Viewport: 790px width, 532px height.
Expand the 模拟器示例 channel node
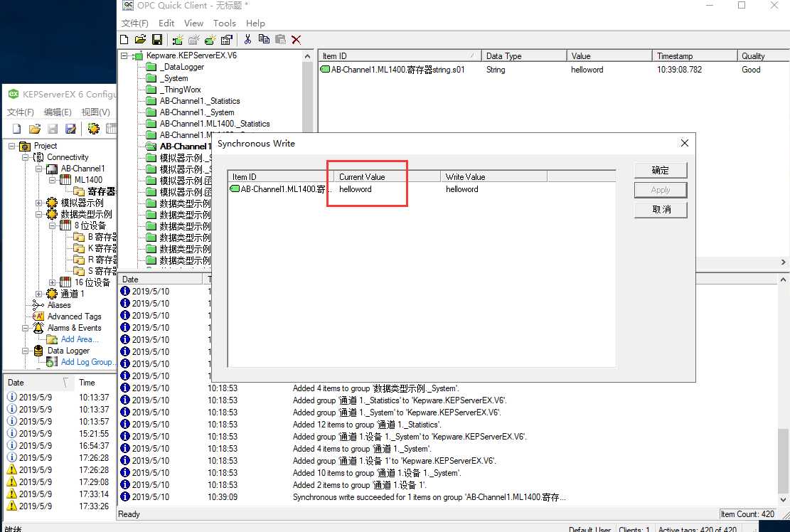(x=38, y=203)
